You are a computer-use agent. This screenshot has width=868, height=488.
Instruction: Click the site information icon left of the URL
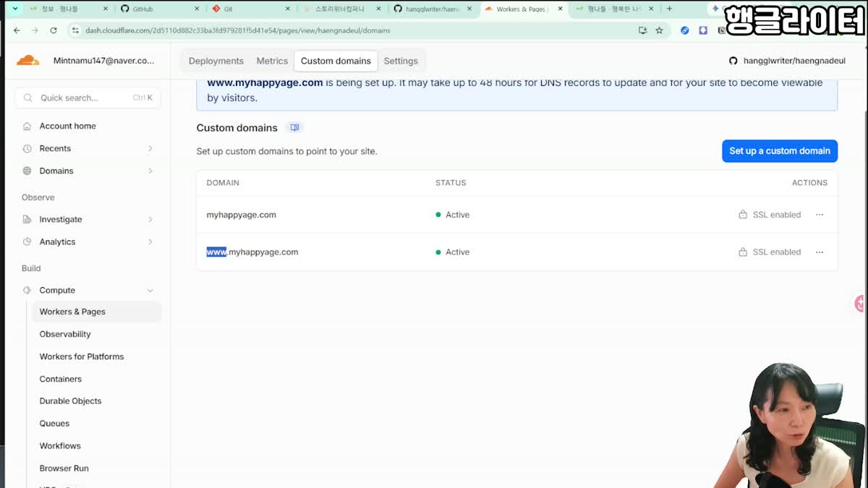(x=75, y=30)
